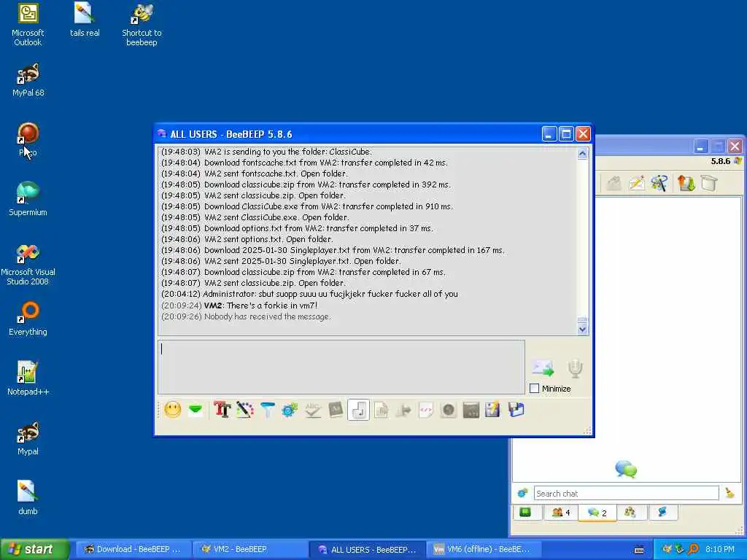Send the message with the envelope arrow button
Image resolution: width=747 pixels, height=560 pixels.
[543, 368]
